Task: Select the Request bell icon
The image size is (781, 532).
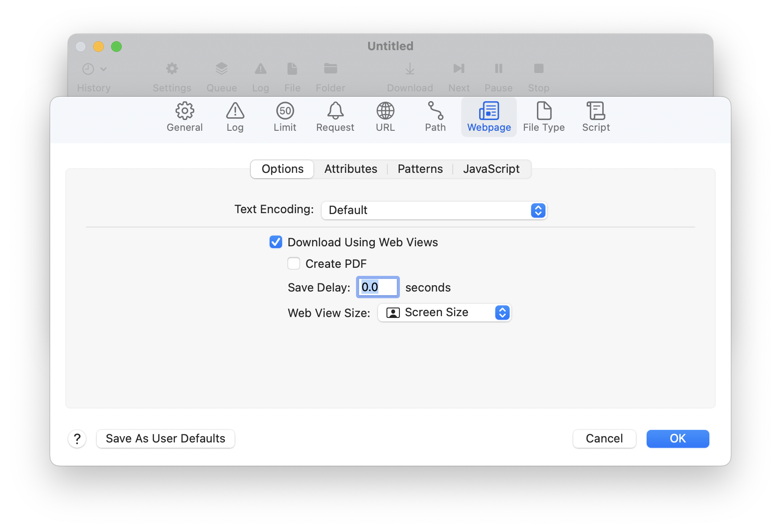Action: point(335,111)
